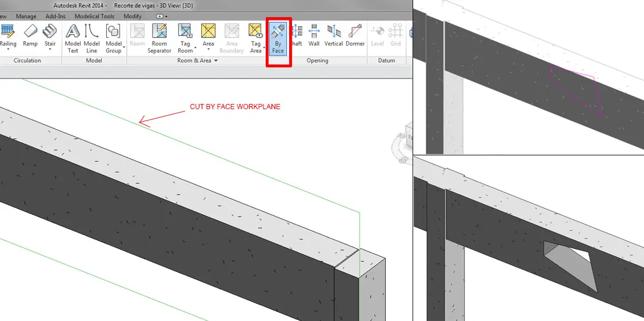Open the Modelical Tools tab
Image resolution: width=644 pixels, height=321 pixels.
coord(95,17)
